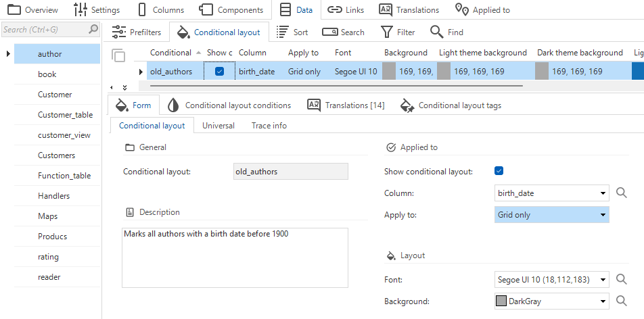Click into the Description text area
The height and width of the screenshot is (319, 644).
pos(235,257)
